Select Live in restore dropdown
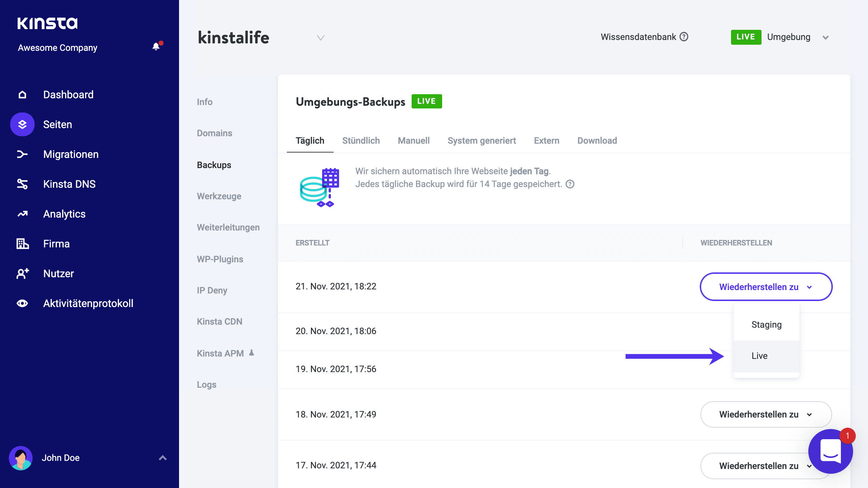Screen dimensions: 868x488 (x=766, y=356)
